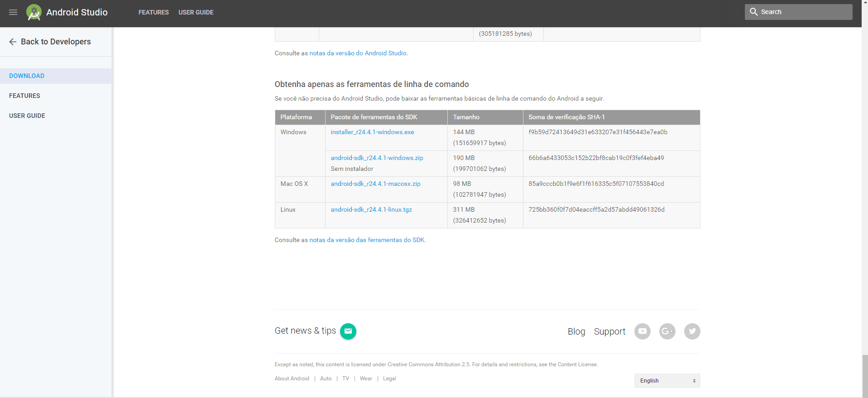Click the Android Studio logo icon

point(34,12)
